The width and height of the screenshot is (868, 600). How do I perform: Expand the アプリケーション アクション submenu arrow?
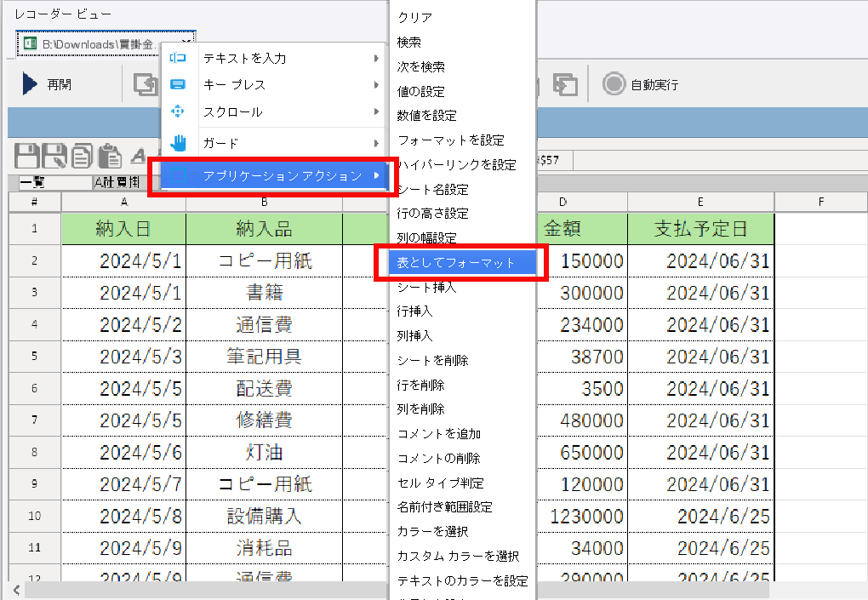[x=376, y=175]
